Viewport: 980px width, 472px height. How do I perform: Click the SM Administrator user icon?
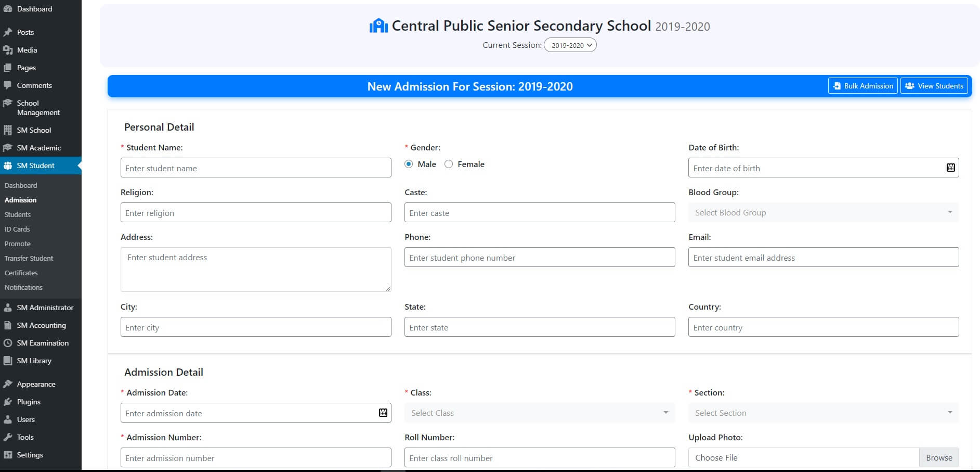coord(8,308)
